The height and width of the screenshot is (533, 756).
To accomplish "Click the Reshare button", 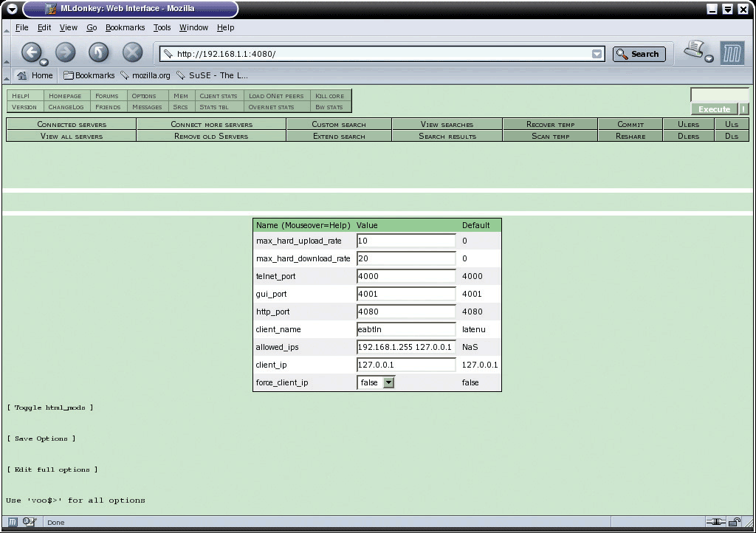I will coord(630,136).
